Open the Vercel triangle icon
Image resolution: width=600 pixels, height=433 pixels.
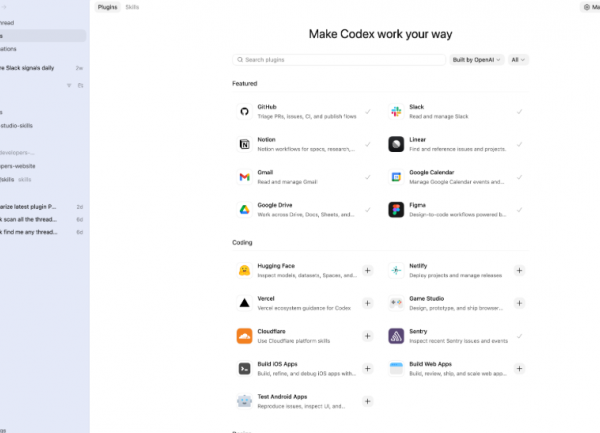pyautogui.click(x=244, y=303)
